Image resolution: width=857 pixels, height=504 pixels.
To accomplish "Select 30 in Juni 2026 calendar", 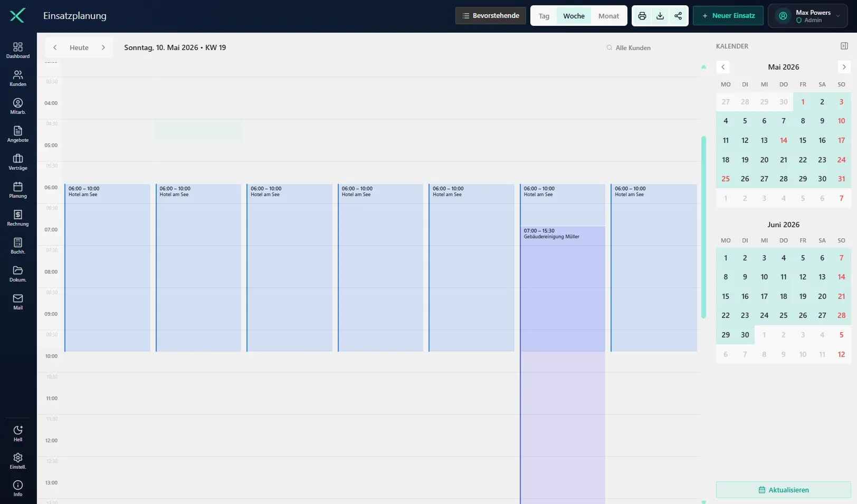I will (x=745, y=335).
